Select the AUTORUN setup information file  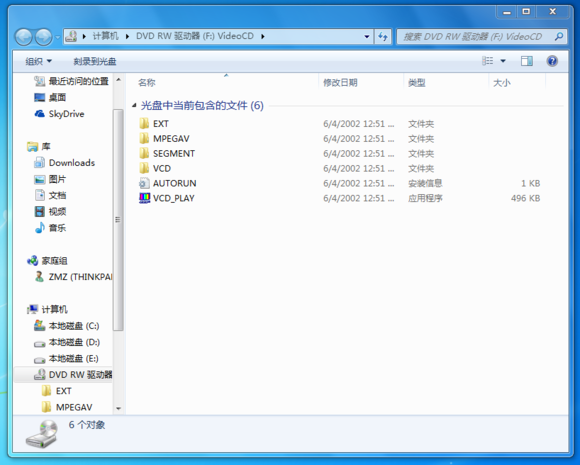(175, 183)
